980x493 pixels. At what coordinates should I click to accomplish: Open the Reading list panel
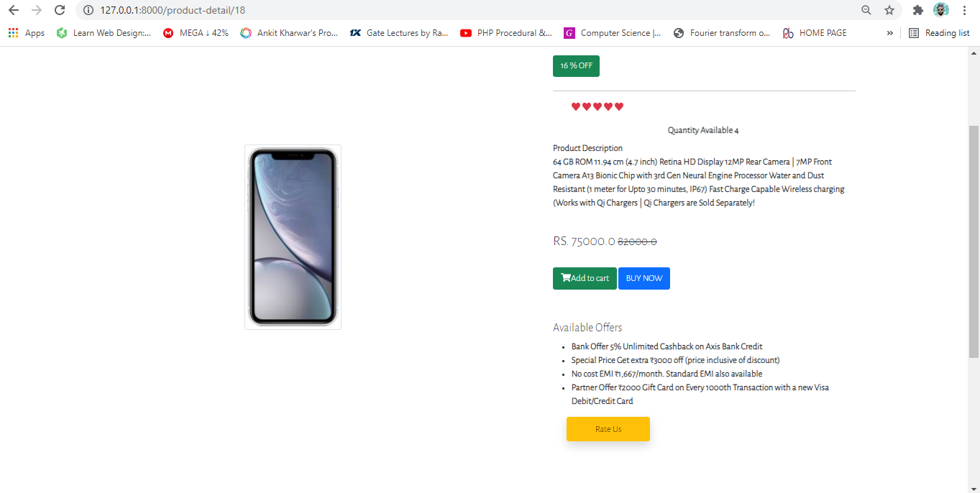(x=939, y=32)
